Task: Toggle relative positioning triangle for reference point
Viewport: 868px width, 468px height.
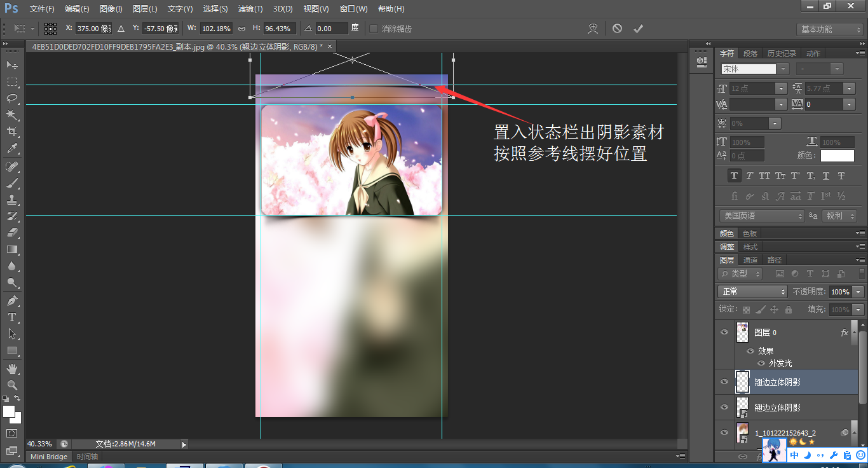Action: pos(121,29)
